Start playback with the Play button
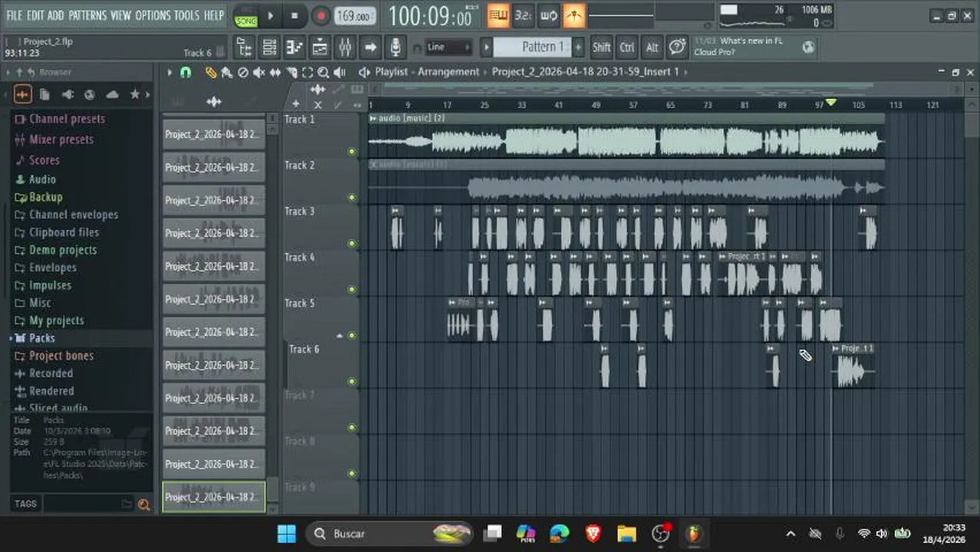 point(270,16)
